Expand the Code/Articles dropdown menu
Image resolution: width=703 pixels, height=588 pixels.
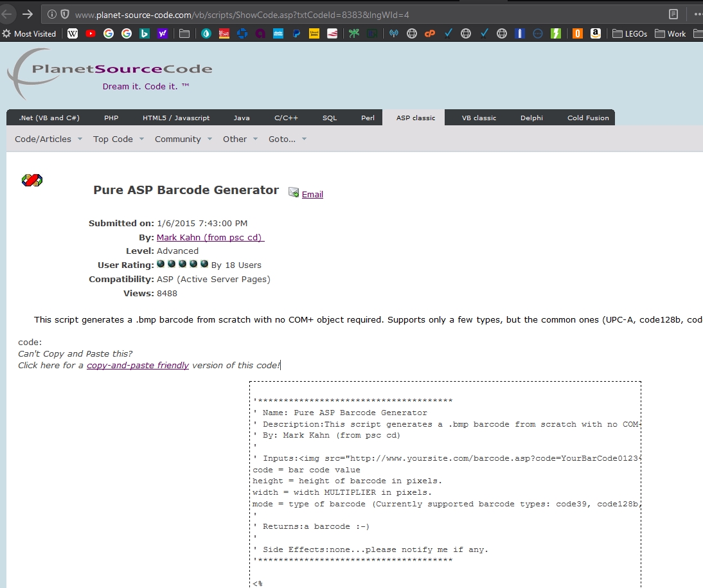[x=48, y=139]
